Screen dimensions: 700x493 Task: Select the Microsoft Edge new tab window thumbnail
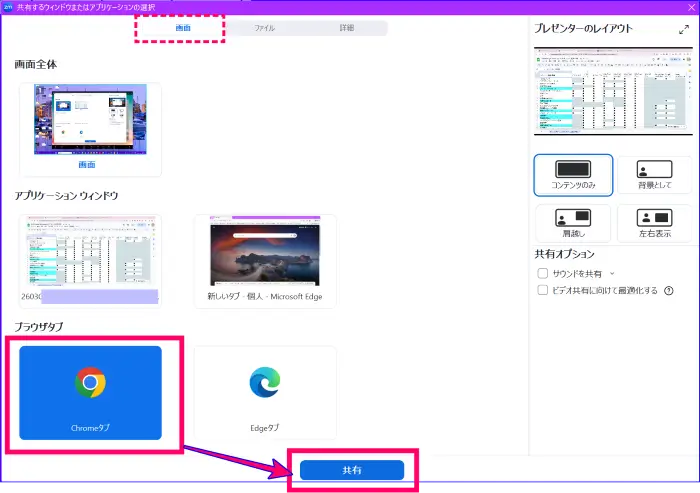coord(265,255)
